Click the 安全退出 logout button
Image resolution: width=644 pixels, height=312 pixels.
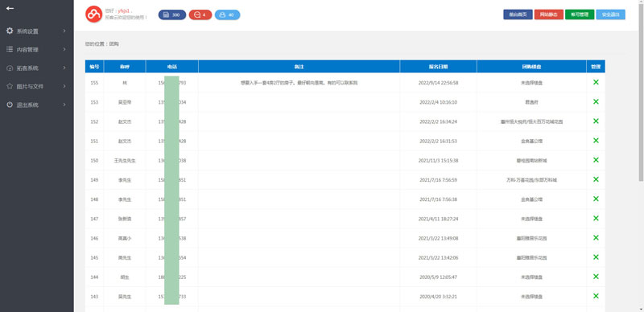(x=611, y=14)
